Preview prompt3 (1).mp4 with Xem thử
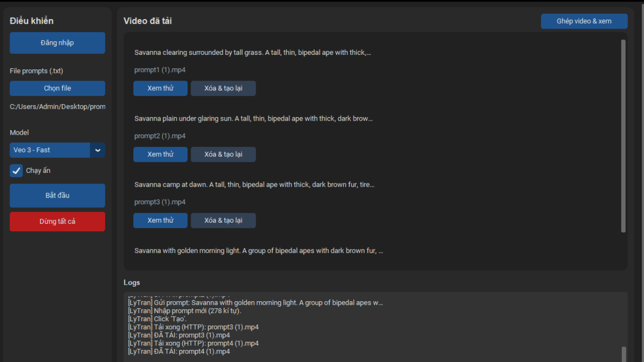 pyautogui.click(x=160, y=220)
